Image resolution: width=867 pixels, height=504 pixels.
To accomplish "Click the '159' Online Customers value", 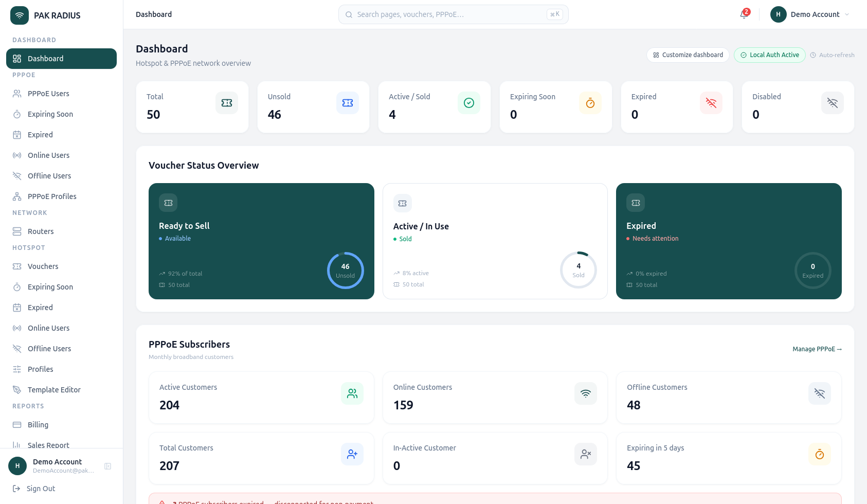I will pos(403,405).
